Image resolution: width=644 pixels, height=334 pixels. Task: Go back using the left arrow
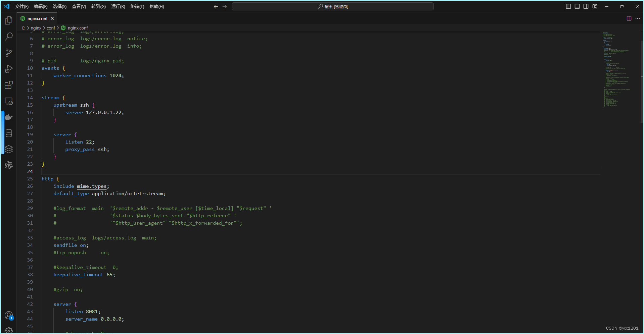(216, 6)
